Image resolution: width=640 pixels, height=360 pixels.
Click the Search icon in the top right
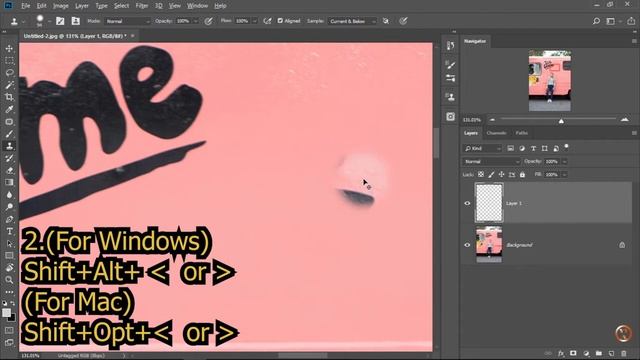(596, 21)
